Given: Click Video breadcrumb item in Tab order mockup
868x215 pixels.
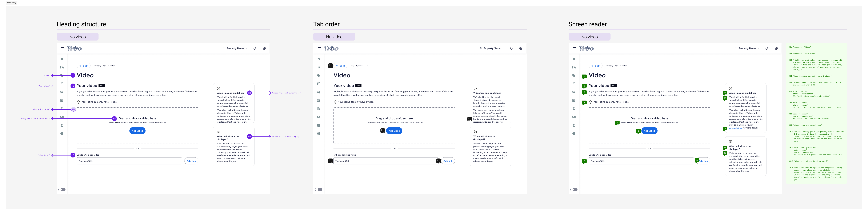Looking at the screenshot, I should [x=369, y=66].
